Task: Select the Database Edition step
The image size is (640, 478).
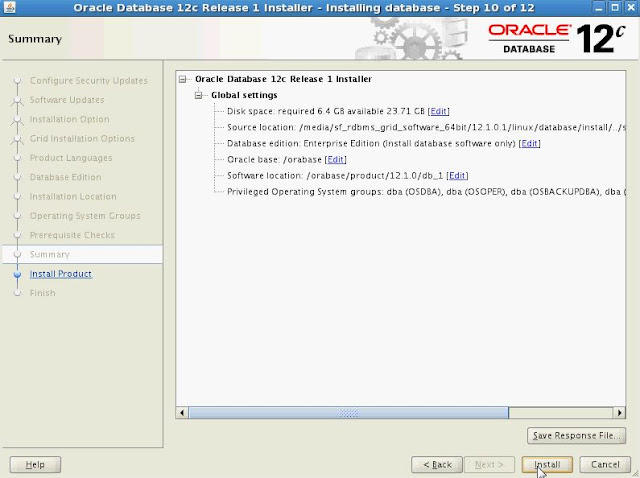Action: coord(65,177)
